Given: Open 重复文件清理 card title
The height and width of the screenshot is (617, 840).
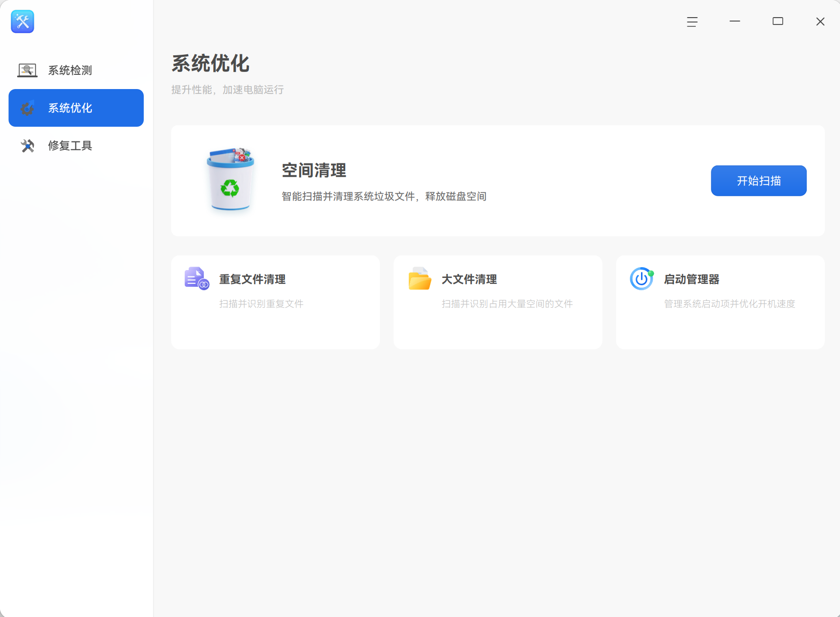Looking at the screenshot, I should [x=252, y=279].
